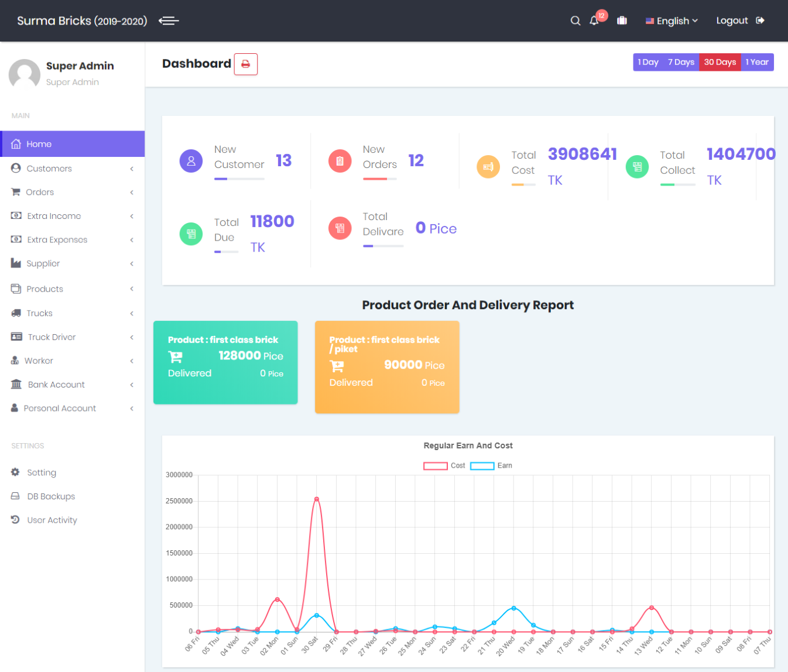Collapse sidebar using the arrow menu icon
Viewport: 788px width, 672px height.
(169, 21)
